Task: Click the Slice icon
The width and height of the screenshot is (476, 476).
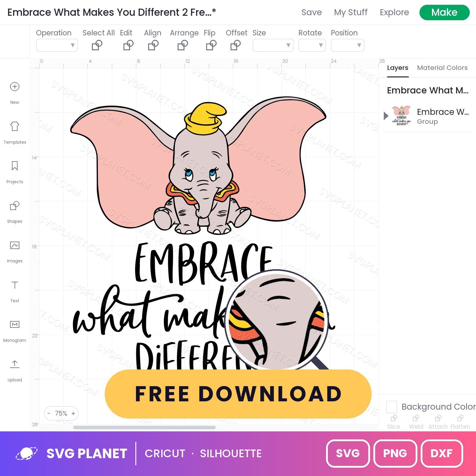Action: 394,418
